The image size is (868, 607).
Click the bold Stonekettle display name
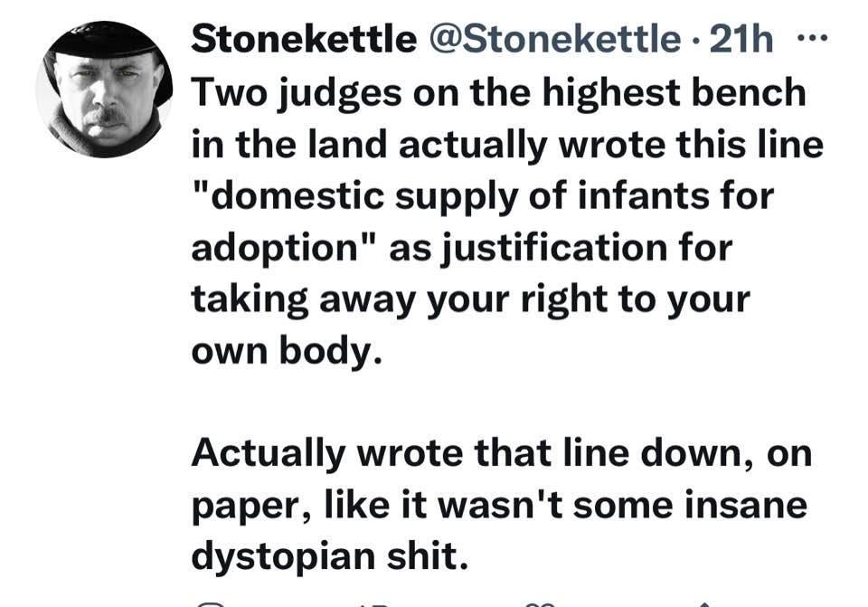click(x=304, y=39)
